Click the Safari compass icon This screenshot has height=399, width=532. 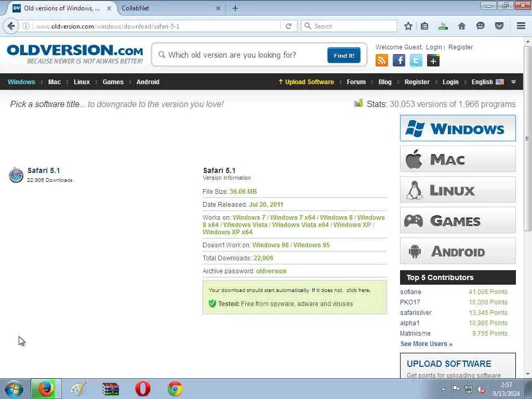point(16,175)
